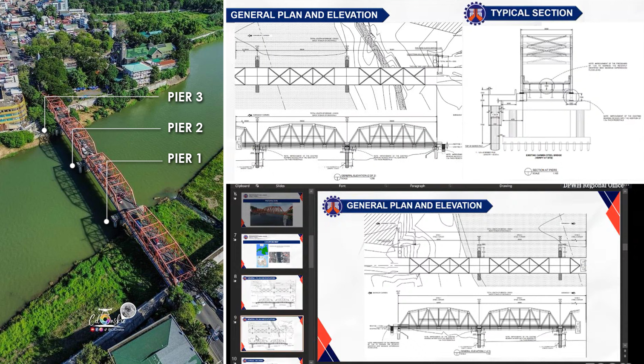Viewport: 644px width, 364px height.
Task: Open the Paragraph group dialog launcher
Action: pyautogui.click(x=449, y=186)
